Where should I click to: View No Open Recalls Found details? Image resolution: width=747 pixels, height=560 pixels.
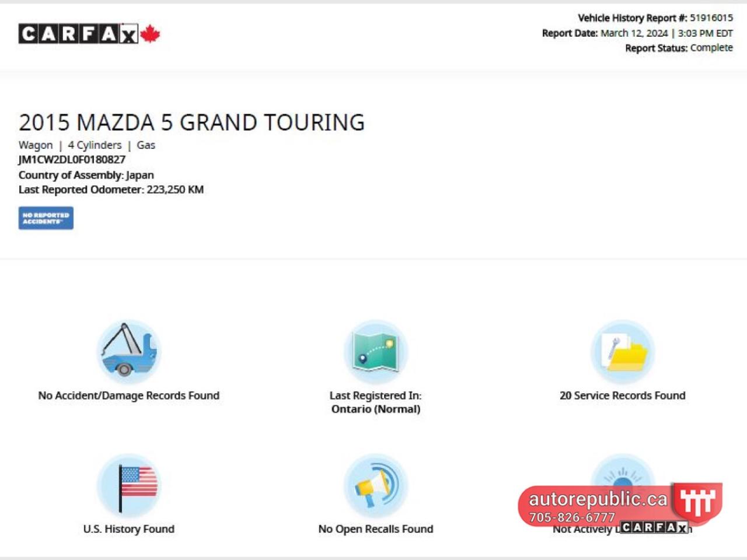(375, 529)
